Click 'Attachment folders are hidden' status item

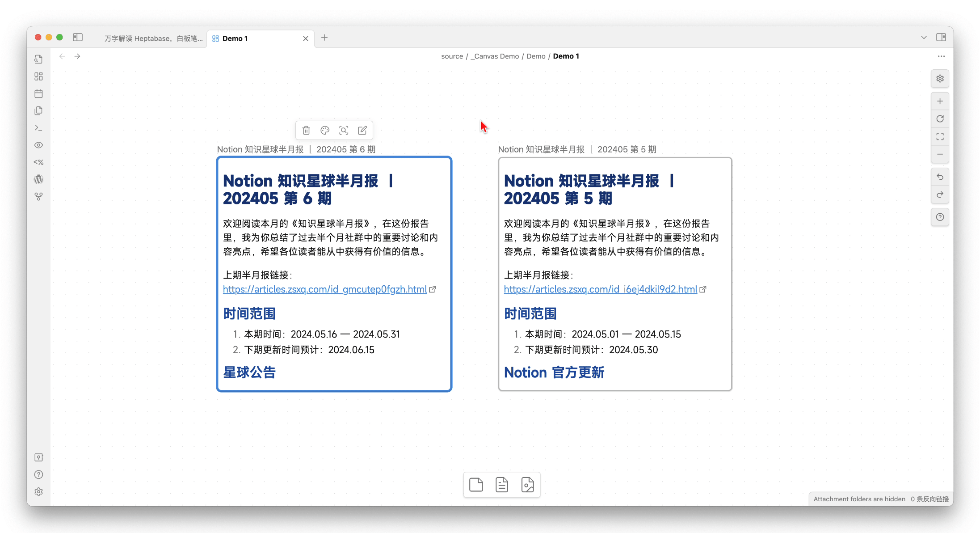859,499
